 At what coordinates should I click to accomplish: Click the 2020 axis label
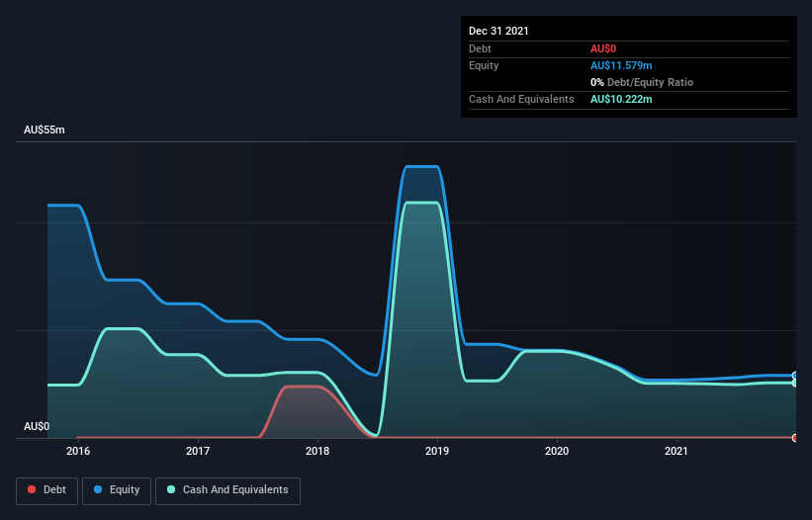557,451
